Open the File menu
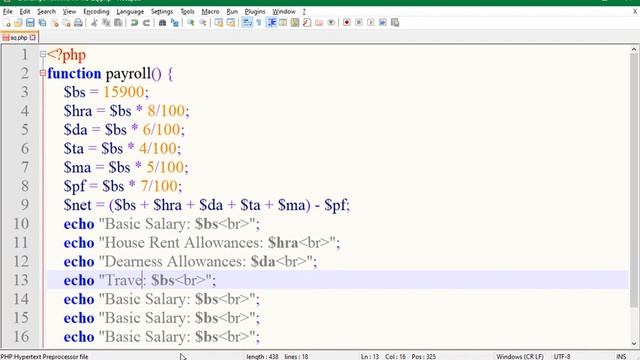Image resolution: width=640 pixels, height=360 pixels. [x=8, y=11]
